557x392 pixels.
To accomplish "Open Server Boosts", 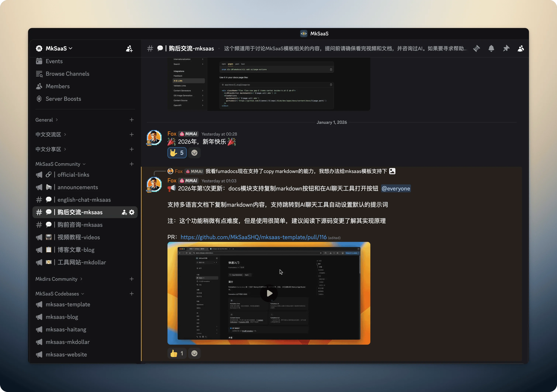I will pyautogui.click(x=85, y=99).
